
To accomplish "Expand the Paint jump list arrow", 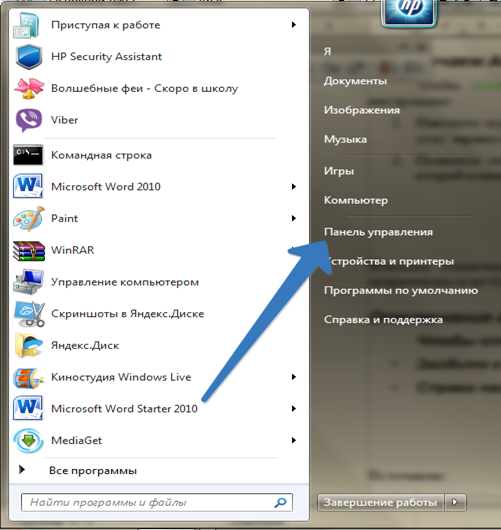I will [294, 218].
